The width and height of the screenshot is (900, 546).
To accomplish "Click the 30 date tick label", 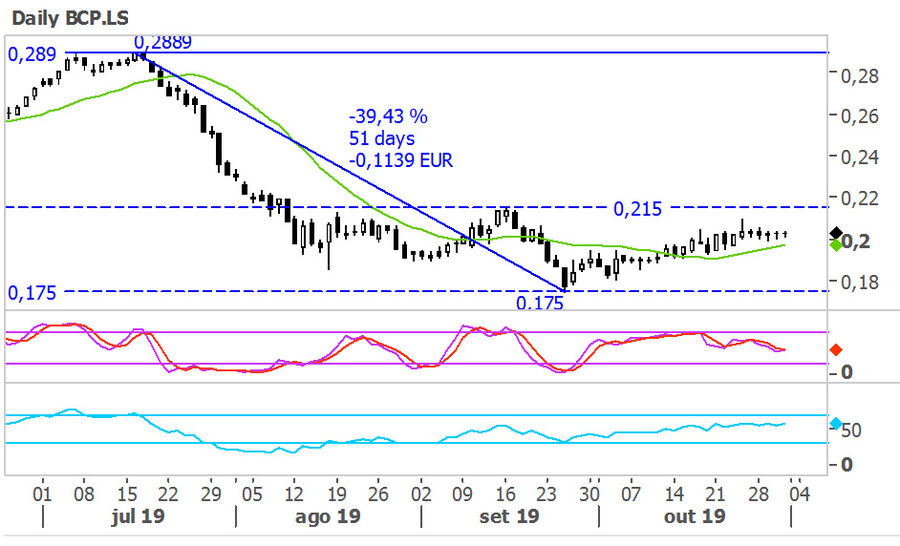I will [589, 494].
